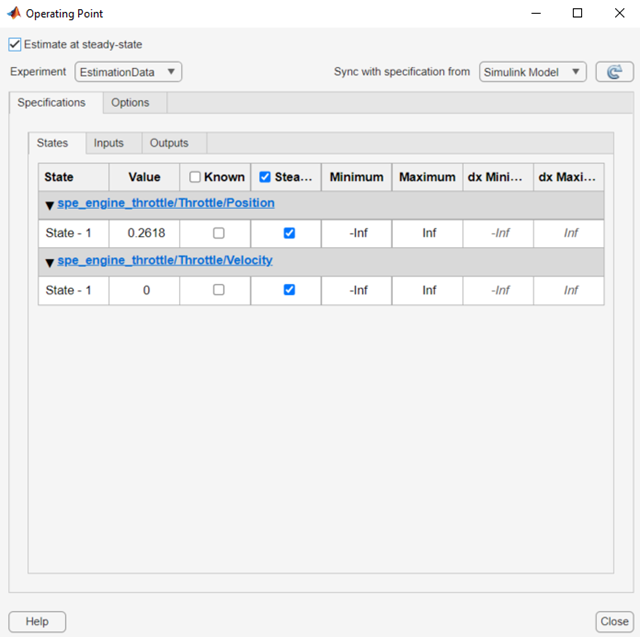Click the dx Mini... column header
Image resolution: width=640 pixels, height=637 pixels.
tap(498, 177)
